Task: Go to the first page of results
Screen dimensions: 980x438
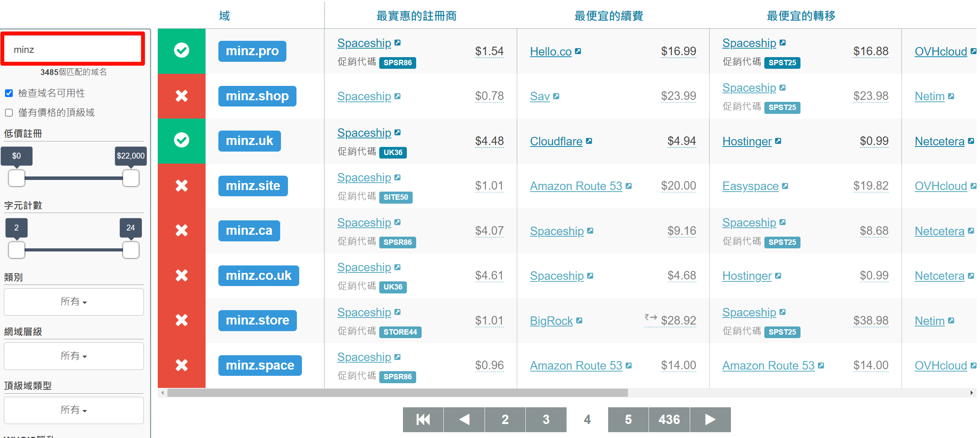Action: point(423,419)
